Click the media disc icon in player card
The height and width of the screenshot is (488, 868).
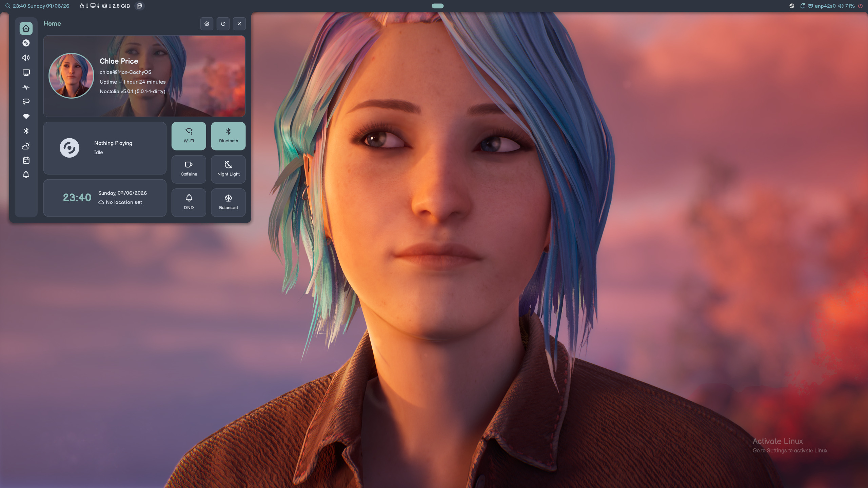pyautogui.click(x=70, y=148)
